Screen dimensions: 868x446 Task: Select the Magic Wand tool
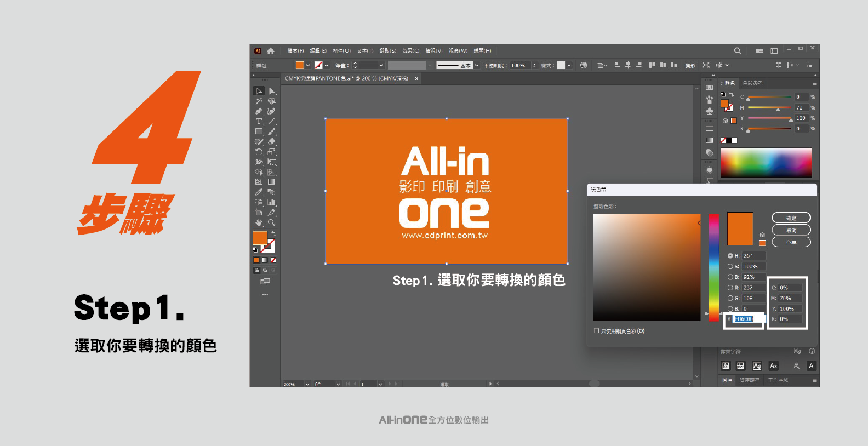pyautogui.click(x=259, y=101)
